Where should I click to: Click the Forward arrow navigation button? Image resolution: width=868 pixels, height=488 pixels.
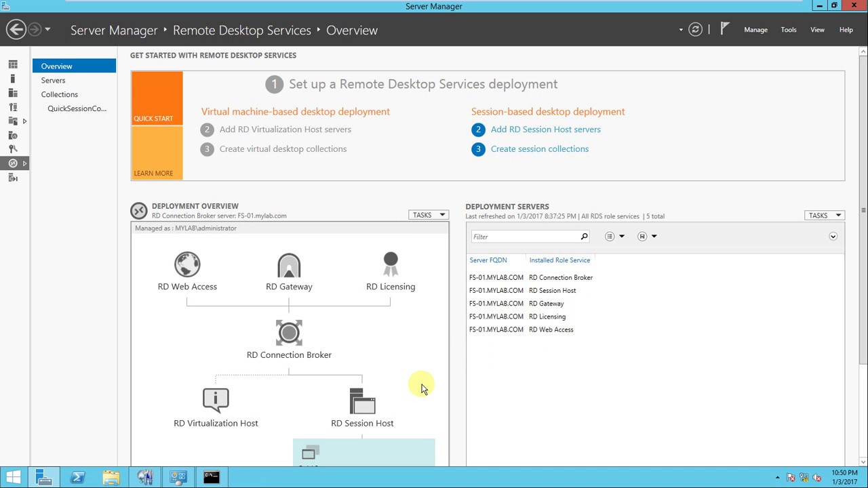(x=34, y=29)
